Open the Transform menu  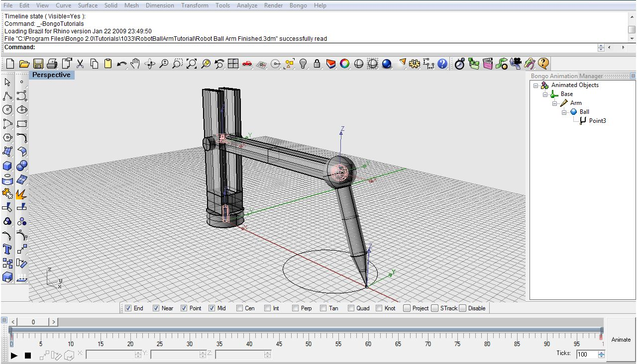(195, 5)
